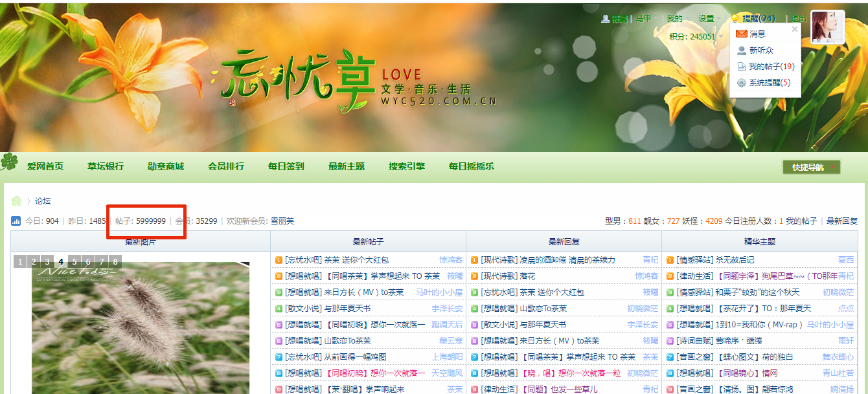Open 系统提醒 with the gear icon
Screen dimensions: 868x394
[769, 83]
